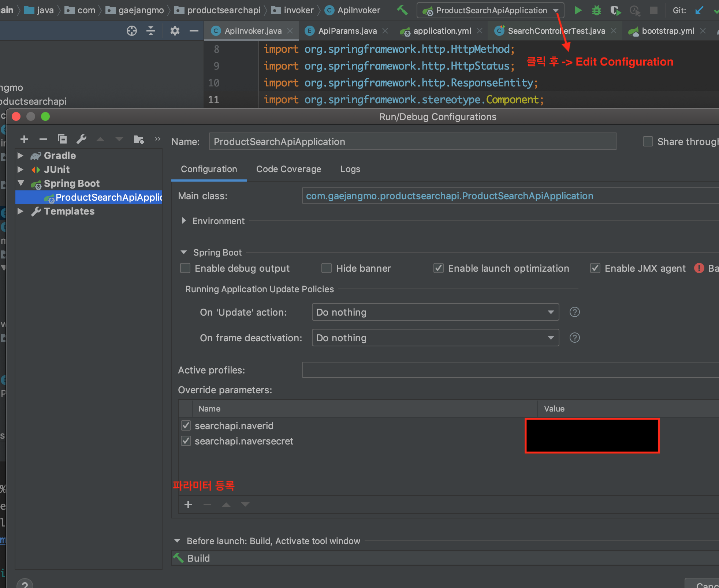The height and width of the screenshot is (588, 719).
Task: Add new configuration with plus icon
Action: [24, 139]
